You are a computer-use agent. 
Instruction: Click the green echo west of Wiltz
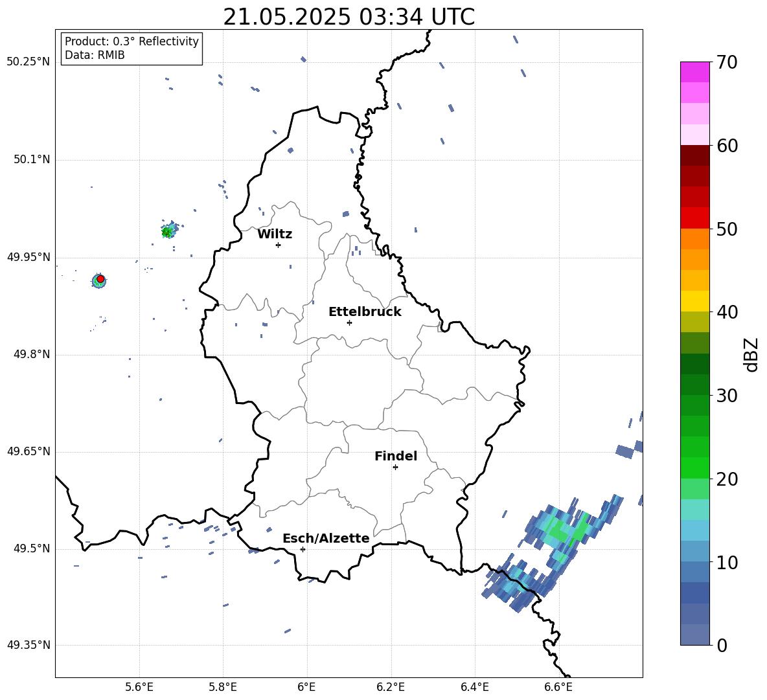[x=168, y=232]
